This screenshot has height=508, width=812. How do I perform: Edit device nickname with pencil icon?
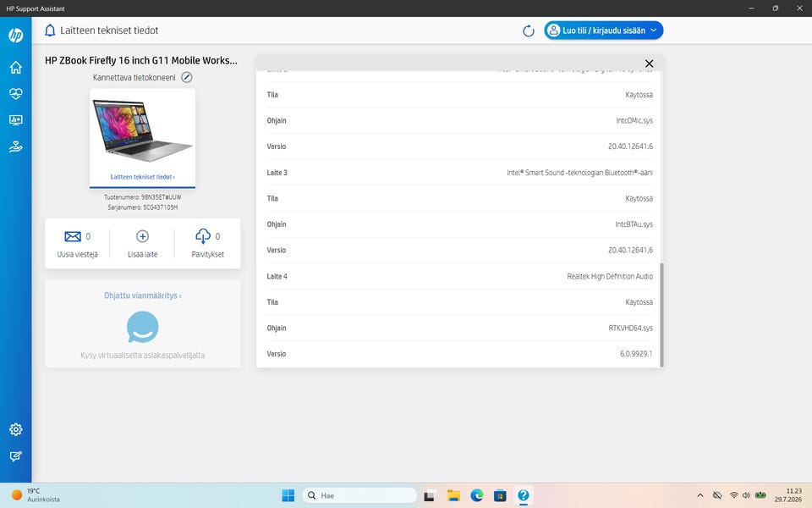coord(186,77)
